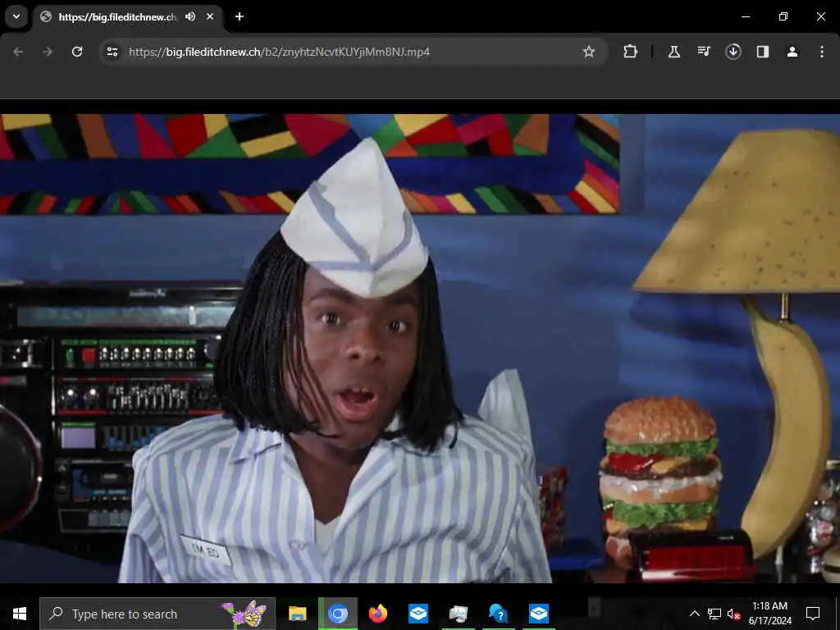Open the media controls icon
This screenshot has width=840, height=630.
click(x=704, y=52)
